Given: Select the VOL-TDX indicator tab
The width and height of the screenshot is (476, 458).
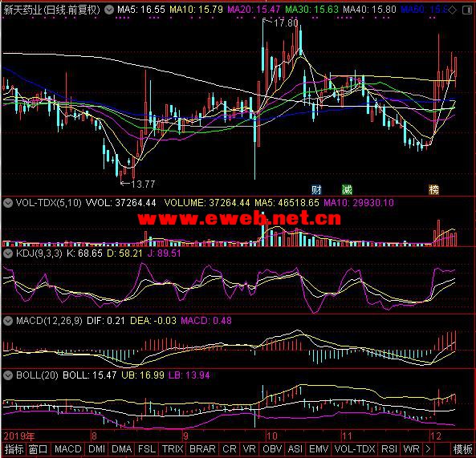Looking at the screenshot, I should coord(355,448).
